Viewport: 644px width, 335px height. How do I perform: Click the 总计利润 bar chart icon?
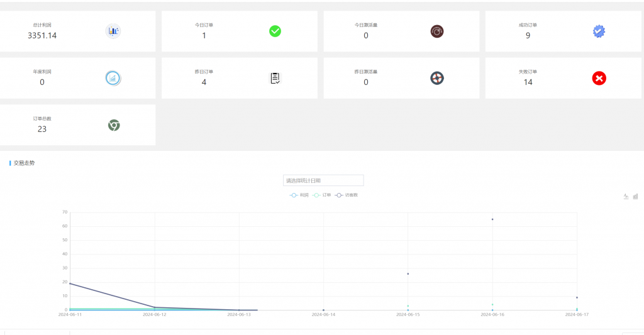click(113, 31)
